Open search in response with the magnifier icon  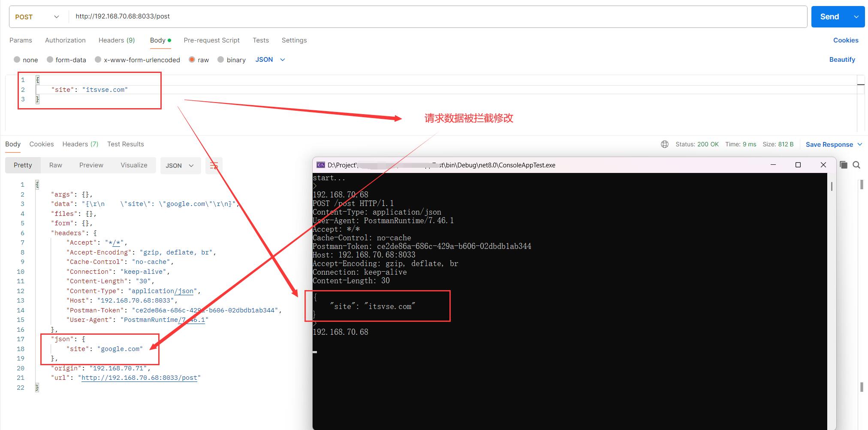click(856, 165)
